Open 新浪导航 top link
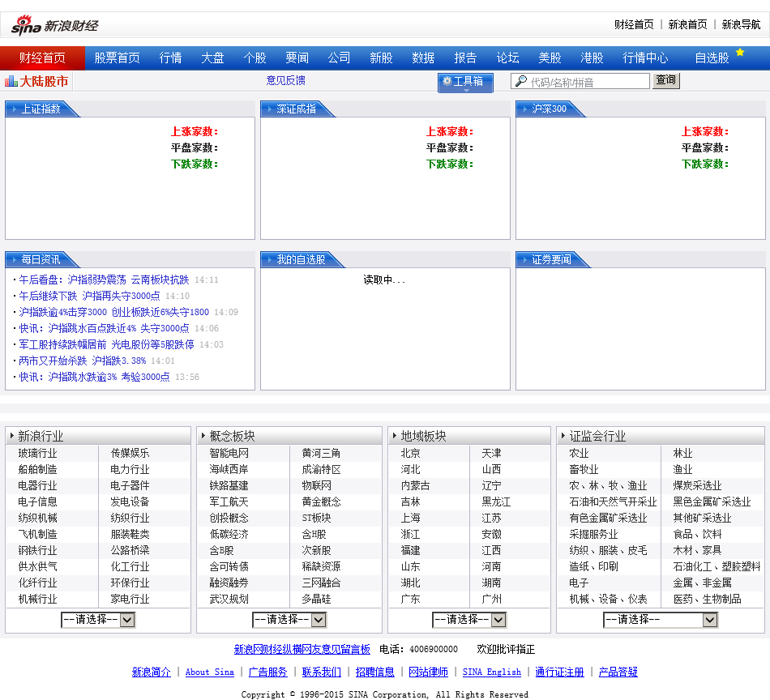 click(x=741, y=24)
